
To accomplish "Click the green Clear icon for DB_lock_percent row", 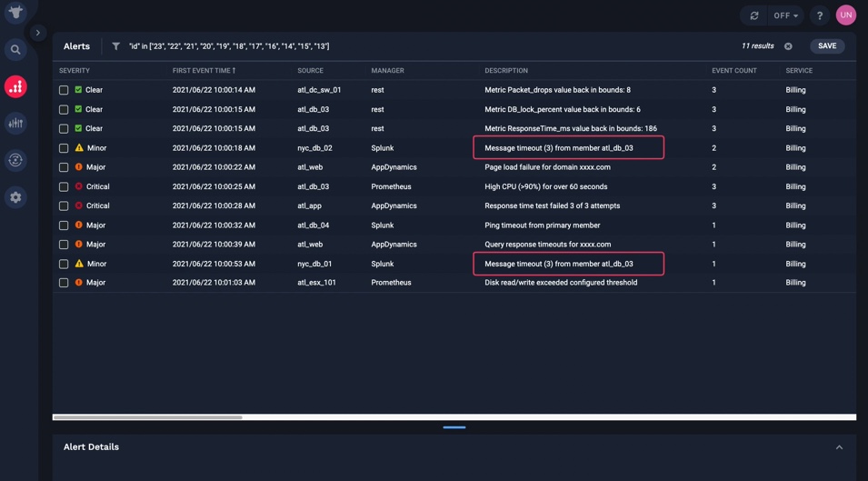I will point(78,109).
